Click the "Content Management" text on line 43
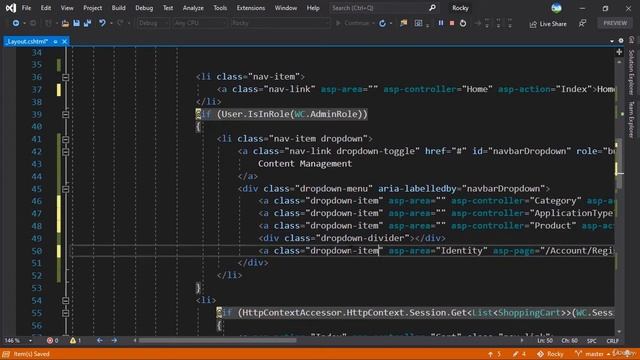640x360 pixels. click(304, 164)
